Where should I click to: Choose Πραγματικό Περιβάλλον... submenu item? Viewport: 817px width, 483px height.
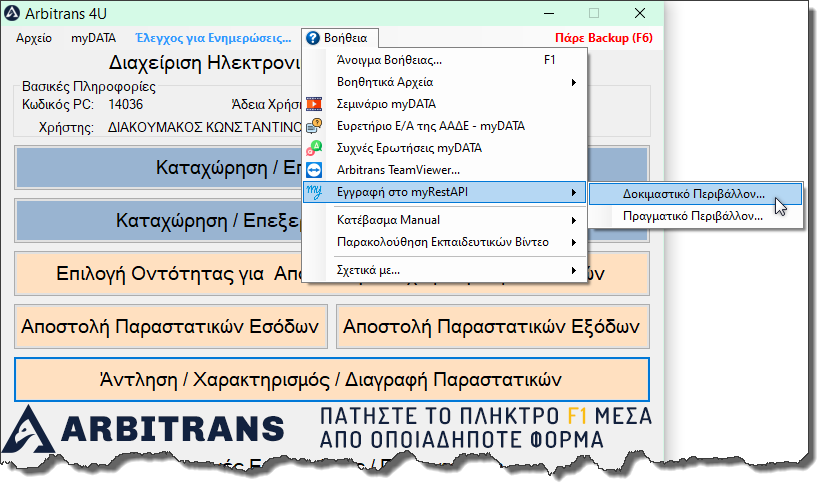(x=696, y=216)
